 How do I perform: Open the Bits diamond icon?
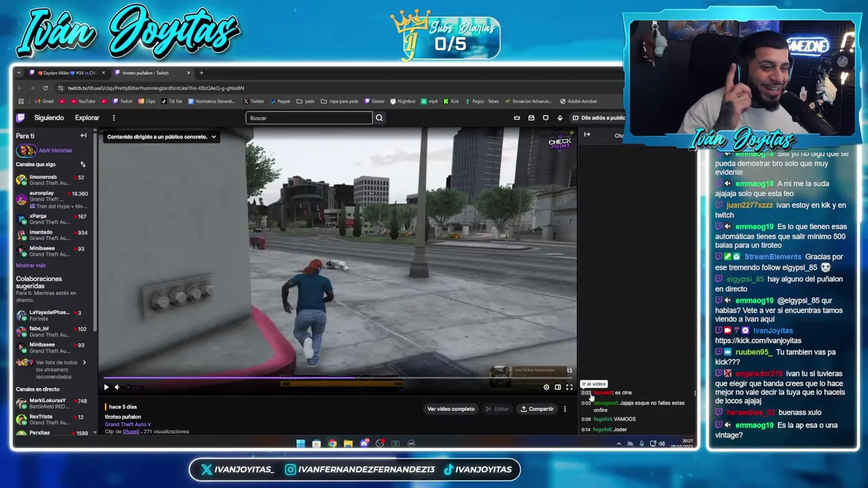click(x=559, y=118)
